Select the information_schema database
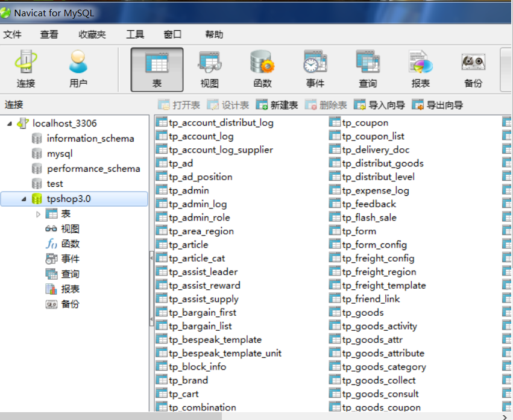The image size is (513, 420). (x=90, y=139)
